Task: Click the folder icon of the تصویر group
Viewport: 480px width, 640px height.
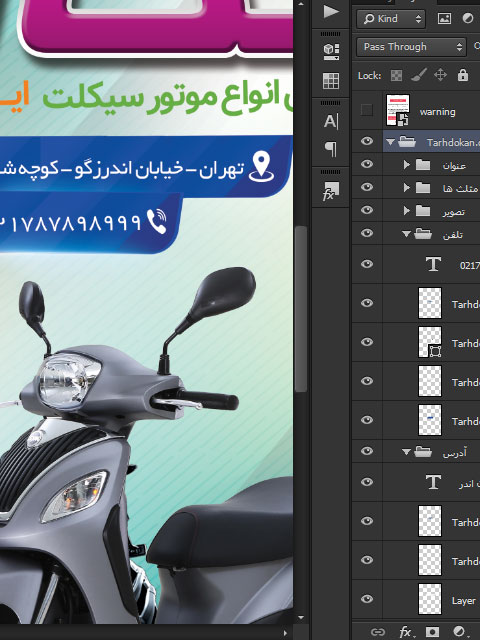Action: tap(423, 211)
